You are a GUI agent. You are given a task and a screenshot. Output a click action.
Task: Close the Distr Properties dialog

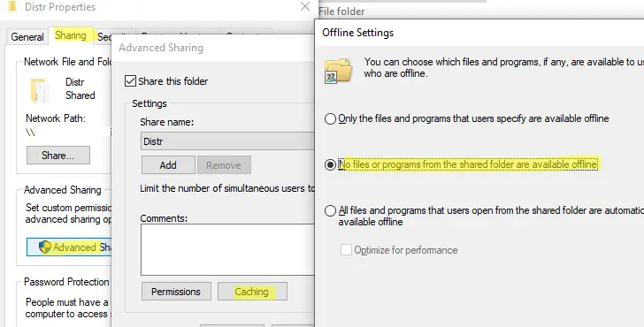pos(305,6)
